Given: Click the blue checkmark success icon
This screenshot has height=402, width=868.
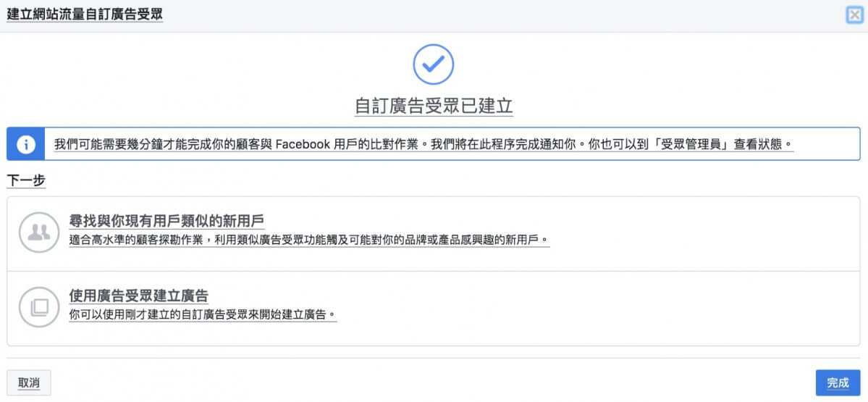Looking at the screenshot, I should click(x=433, y=64).
